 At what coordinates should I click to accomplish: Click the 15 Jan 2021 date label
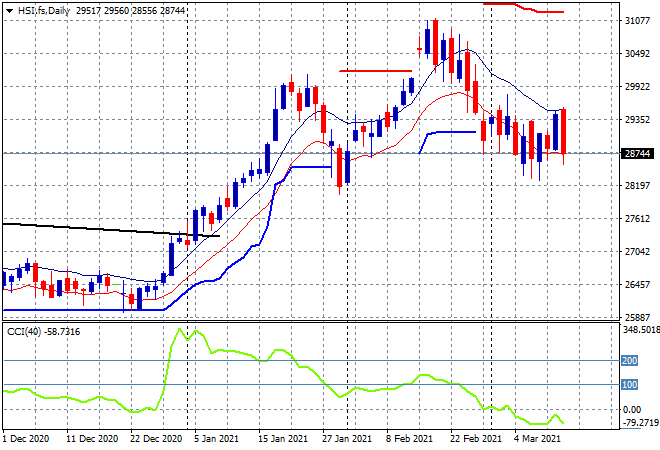coord(283,439)
